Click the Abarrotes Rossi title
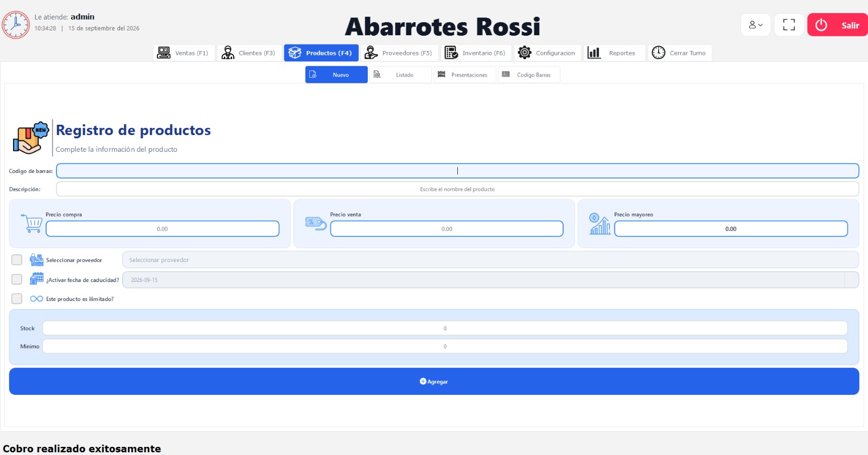The height and width of the screenshot is (455, 868). pos(443,27)
